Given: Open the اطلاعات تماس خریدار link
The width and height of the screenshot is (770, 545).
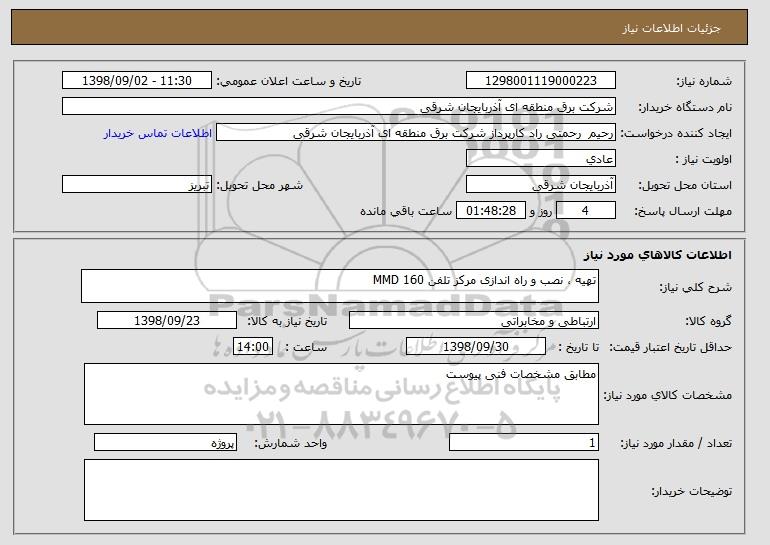Looking at the screenshot, I should [x=158, y=133].
